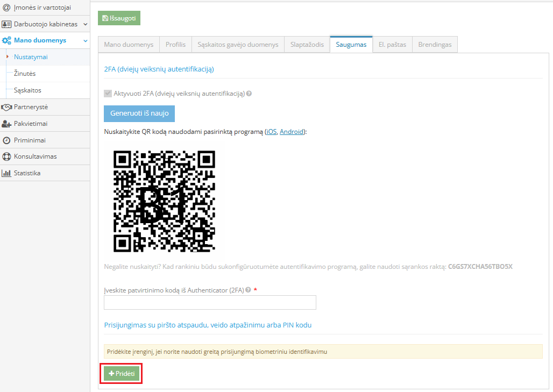553x392 pixels.
Task: Open the Sąskaitos gavėjo duomenys tab
Action: click(238, 45)
